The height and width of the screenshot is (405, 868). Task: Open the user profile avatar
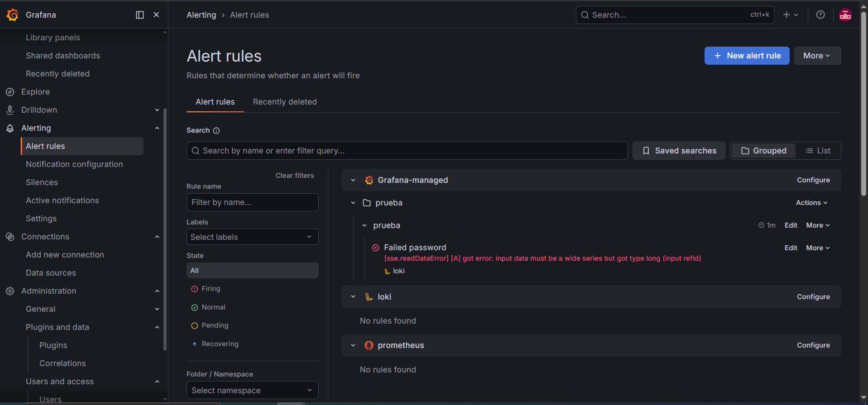pyautogui.click(x=845, y=15)
